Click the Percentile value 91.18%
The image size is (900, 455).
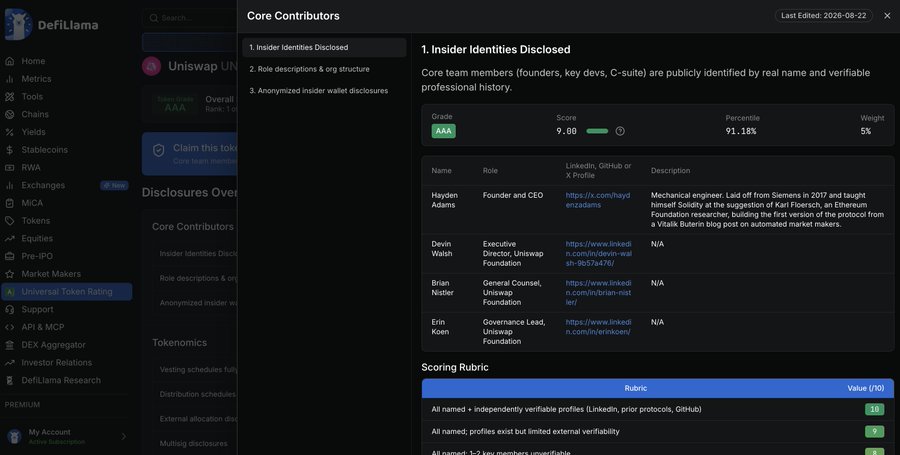point(740,131)
